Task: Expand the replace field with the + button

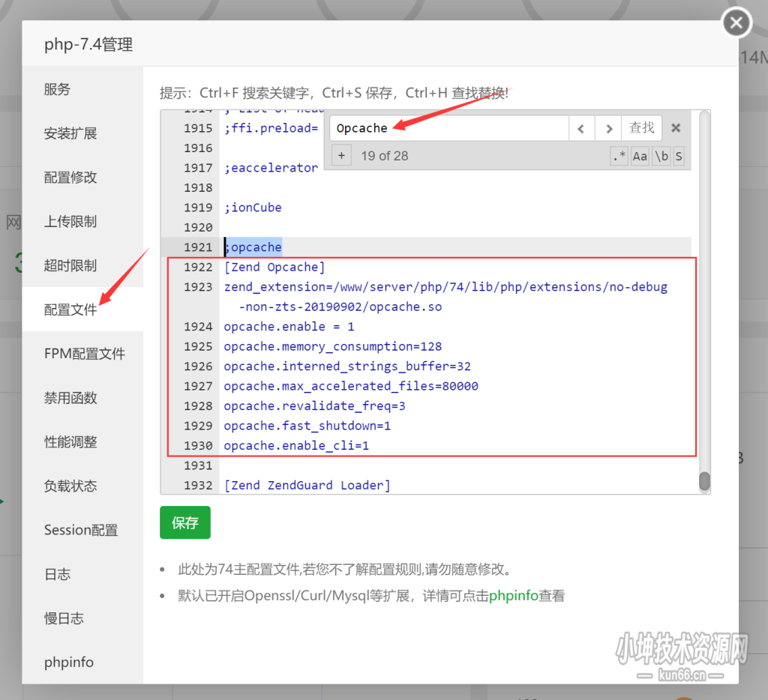Action: click(x=342, y=155)
